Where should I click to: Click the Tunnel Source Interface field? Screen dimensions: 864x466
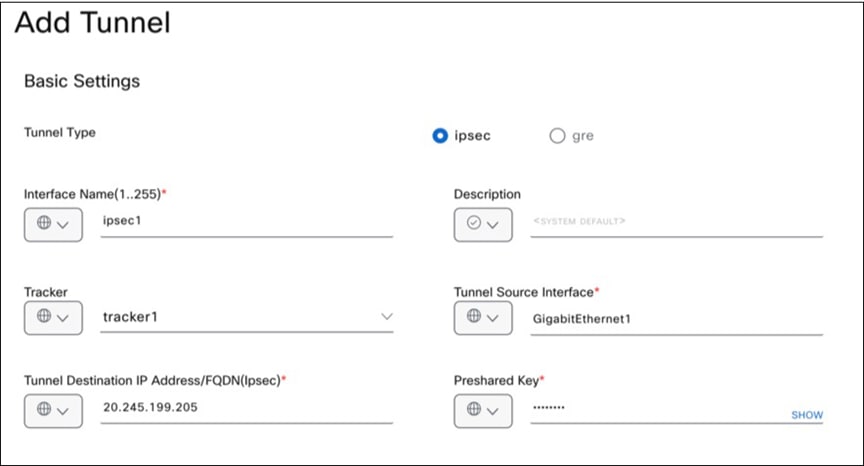[x=675, y=318]
